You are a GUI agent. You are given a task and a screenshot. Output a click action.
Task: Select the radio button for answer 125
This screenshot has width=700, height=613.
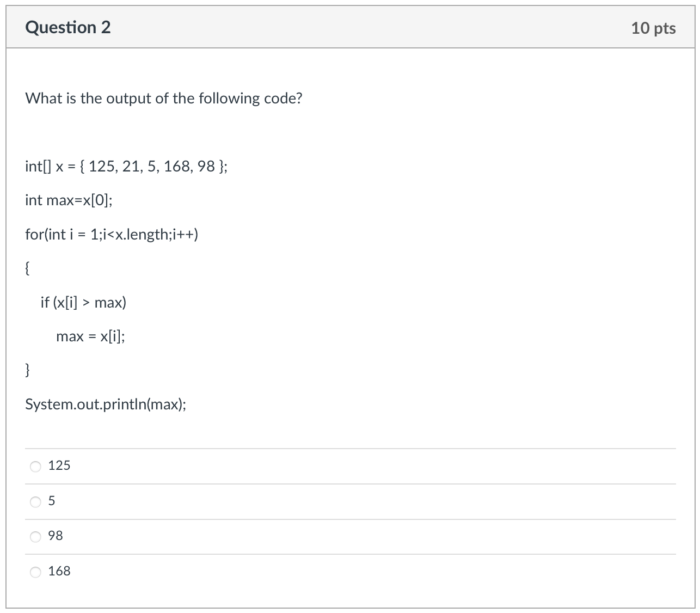click(x=35, y=467)
